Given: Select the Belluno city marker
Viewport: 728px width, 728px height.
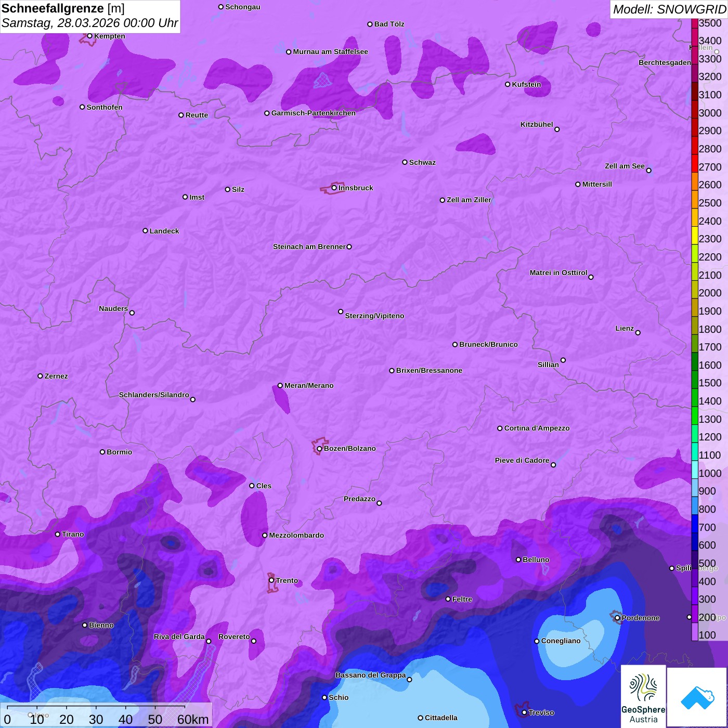Looking at the screenshot, I should point(518,560).
